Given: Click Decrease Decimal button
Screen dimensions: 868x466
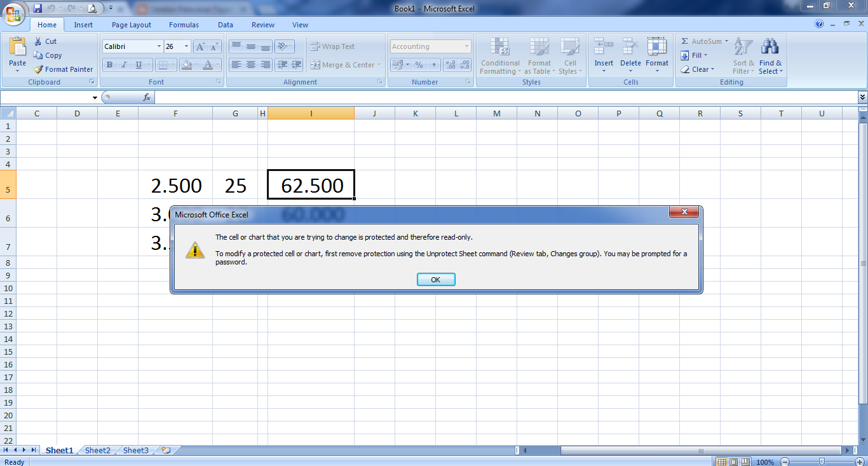Looking at the screenshot, I should click(x=465, y=65).
